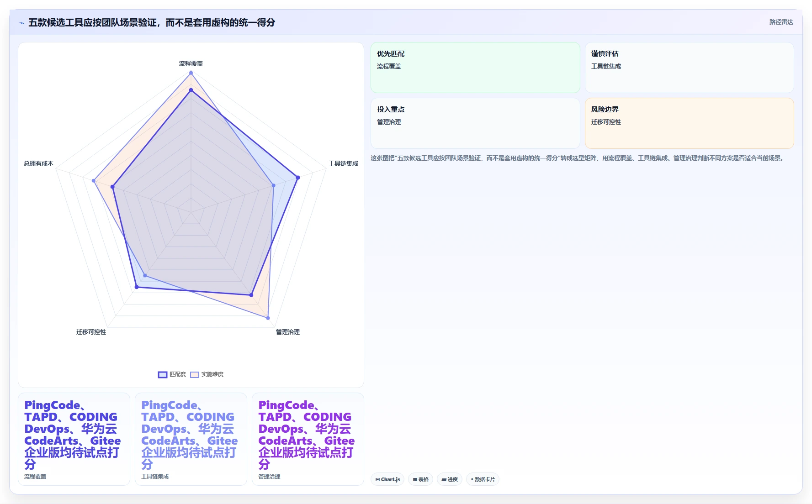Click the 工具链集成 axis label on radar
The height and width of the screenshot is (504, 812).
343,163
